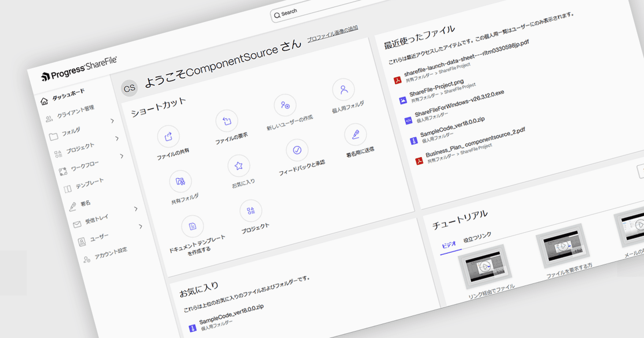
Task: Click the 署名用に送信 shortcut icon
Action: click(355, 134)
